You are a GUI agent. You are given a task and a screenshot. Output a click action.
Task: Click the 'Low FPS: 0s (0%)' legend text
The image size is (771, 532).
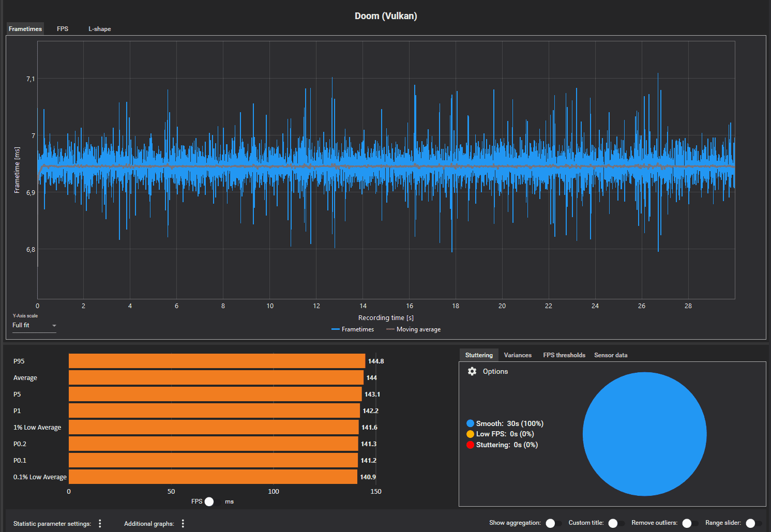505,434
